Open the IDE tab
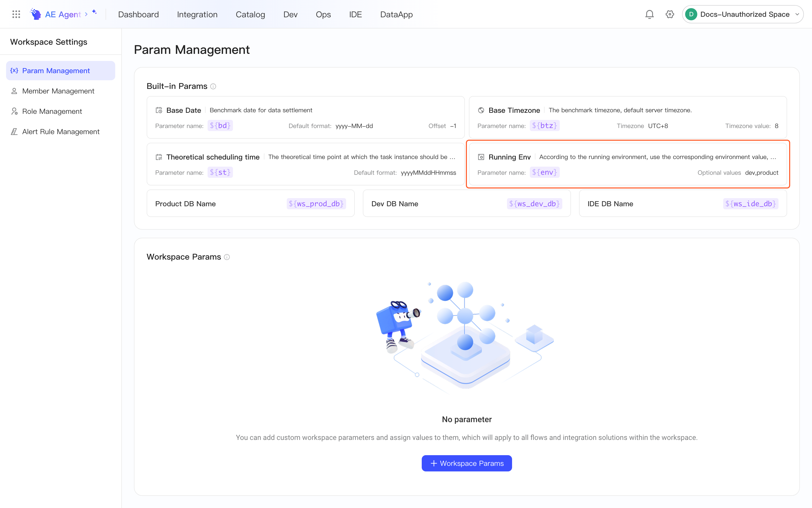This screenshot has height=508, width=812. [x=355, y=14]
